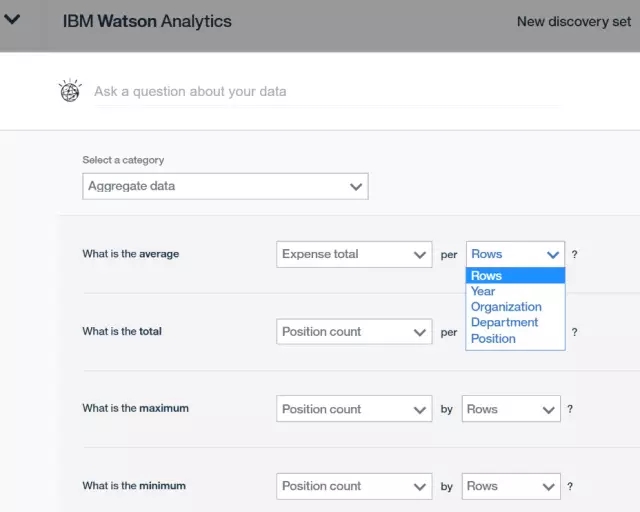Select Rows in the open list

point(515,276)
